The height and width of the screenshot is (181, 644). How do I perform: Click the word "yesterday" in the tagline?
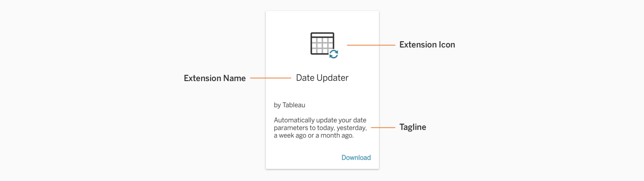(x=350, y=128)
